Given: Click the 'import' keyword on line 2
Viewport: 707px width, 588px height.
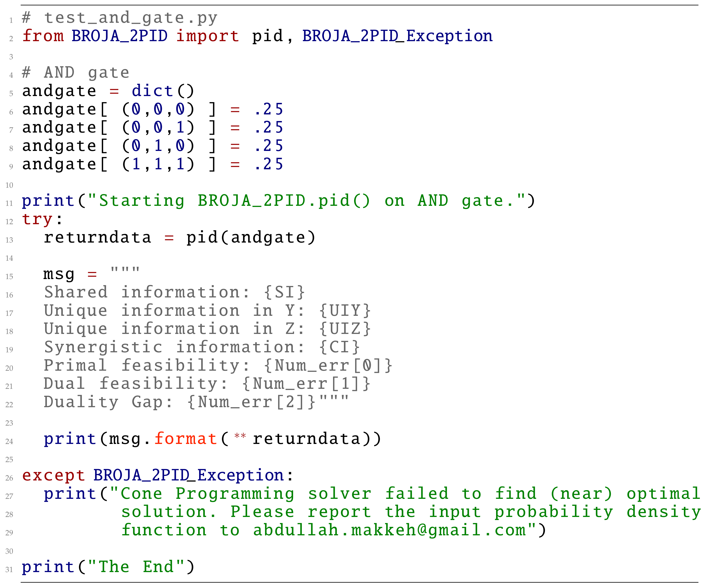Looking at the screenshot, I should point(207,36).
